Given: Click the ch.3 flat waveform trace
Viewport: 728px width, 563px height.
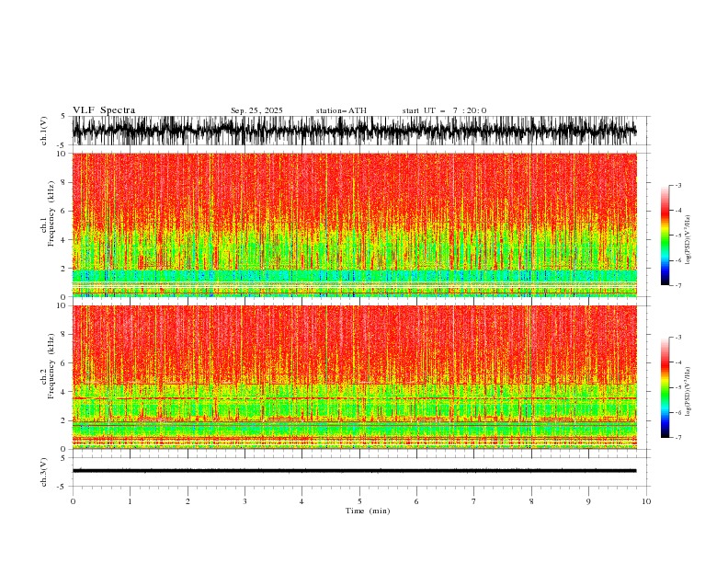Looking at the screenshot, I should [x=354, y=471].
